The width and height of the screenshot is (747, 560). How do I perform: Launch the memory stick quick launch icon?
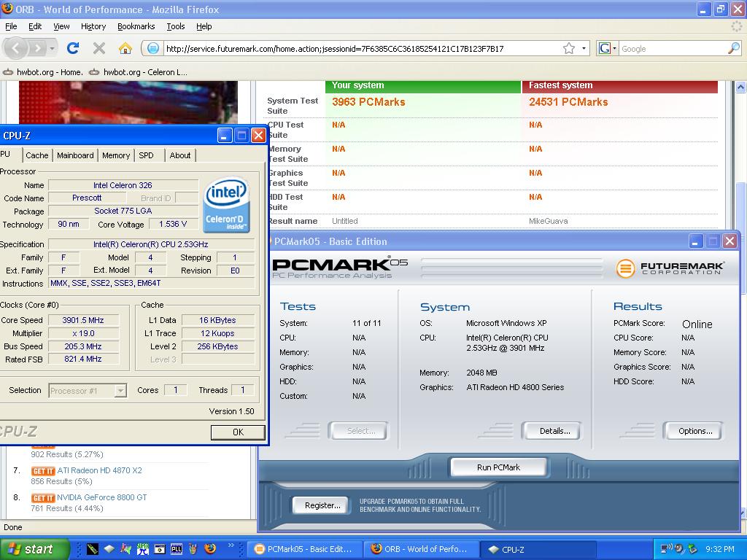coord(93,549)
